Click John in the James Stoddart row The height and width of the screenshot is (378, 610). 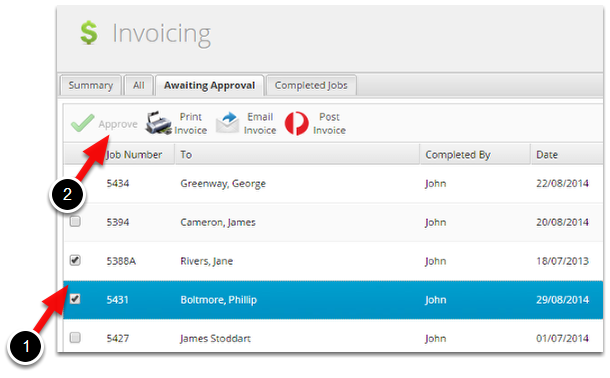point(435,338)
